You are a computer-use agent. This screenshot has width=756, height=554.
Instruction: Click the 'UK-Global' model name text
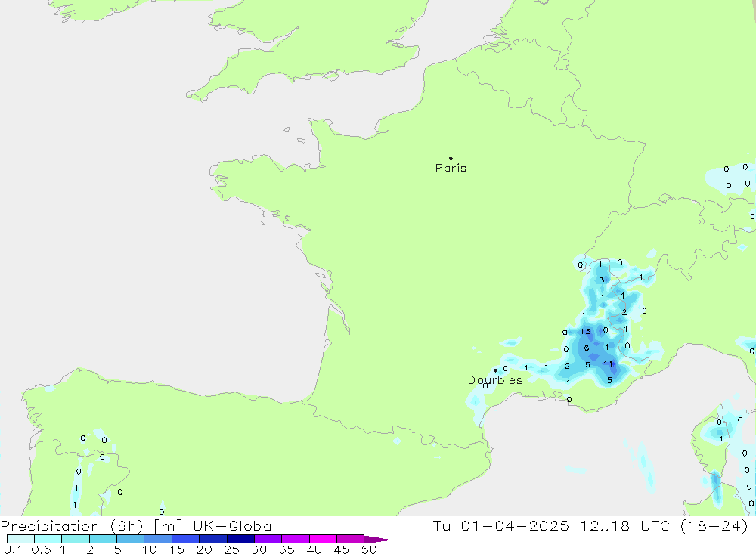[234, 526]
